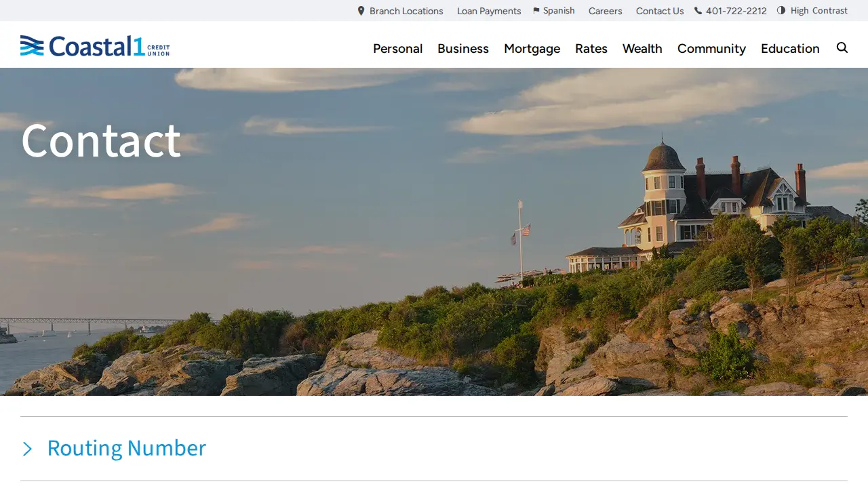The image size is (868, 488).
Task: Open the Rates menu
Action: click(591, 49)
